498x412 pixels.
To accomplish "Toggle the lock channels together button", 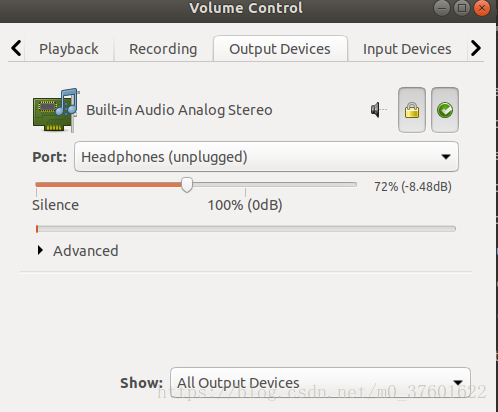I will [x=412, y=110].
